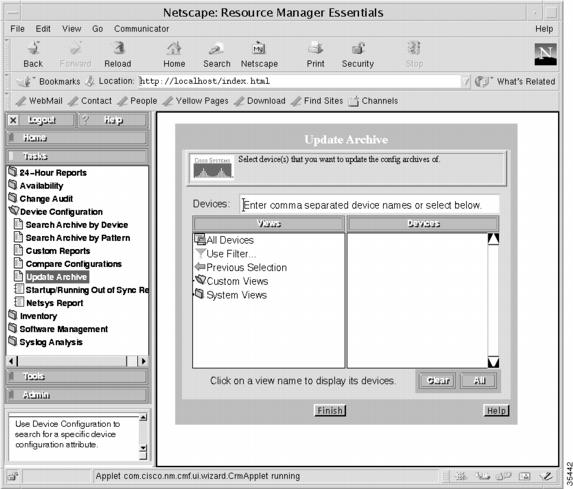Click the task tree scroll-left arrow
This screenshot has height=489, width=573.
point(11,361)
